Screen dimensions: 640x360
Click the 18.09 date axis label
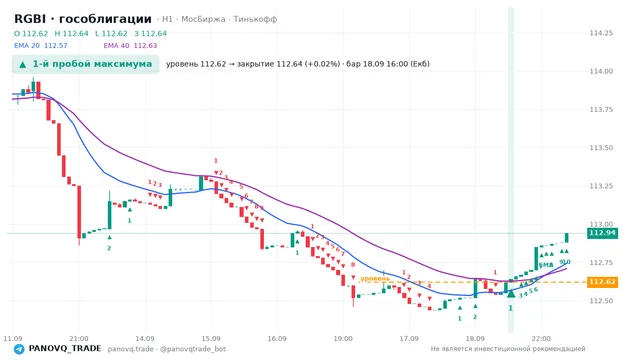[475, 339]
